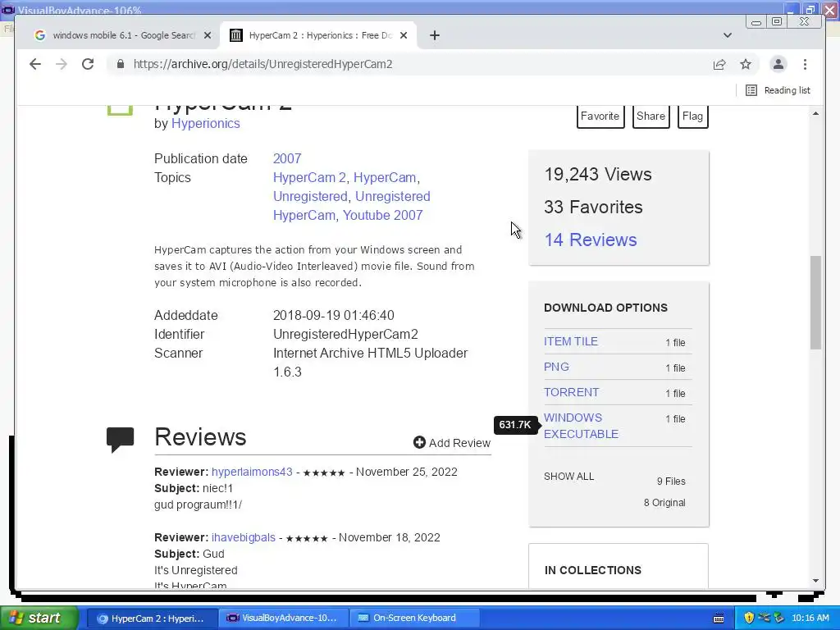Click the five-star rating of ihavebigbals's review
Viewport: 840px width, 630px height.
point(307,538)
